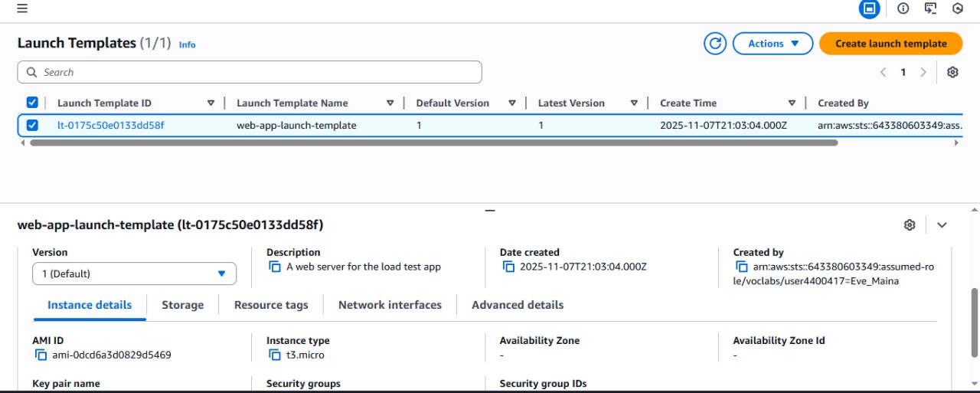Click the search magnifier icon
Image resolution: width=980 pixels, height=393 pixels.
click(31, 72)
